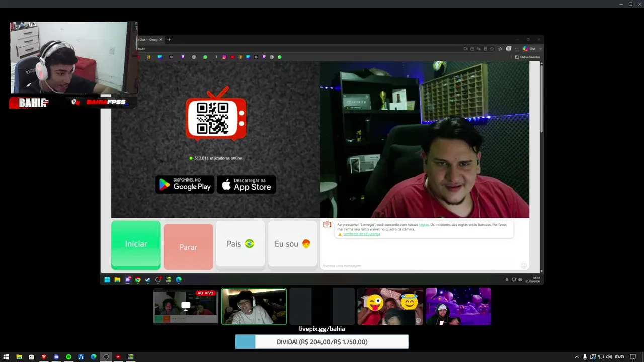Click the inner taskbar volume icon
The width and height of the screenshot is (644, 362).
[520, 280]
